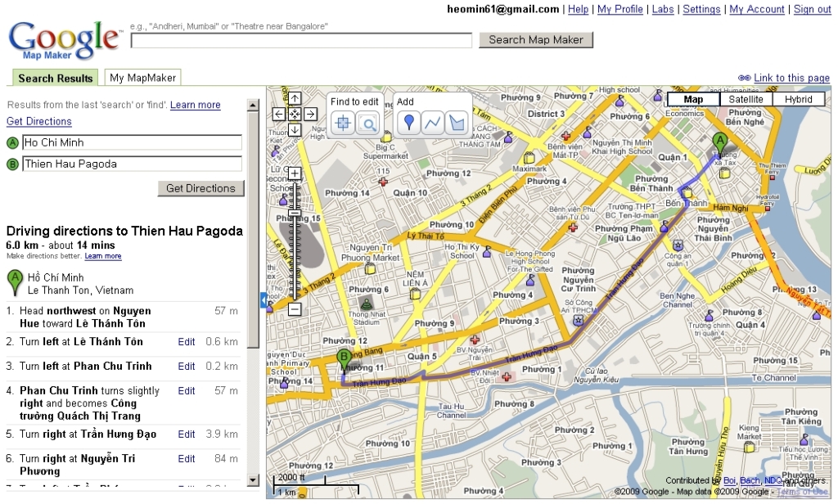Screen dimensions: 838x504
Task: Open the Bach contributor link
Action: (x=750, y=480)
